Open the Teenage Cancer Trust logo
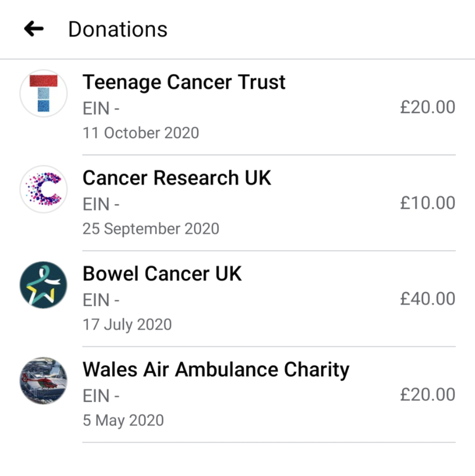This screenshot has width=475, height=476. tap(43, 93)
